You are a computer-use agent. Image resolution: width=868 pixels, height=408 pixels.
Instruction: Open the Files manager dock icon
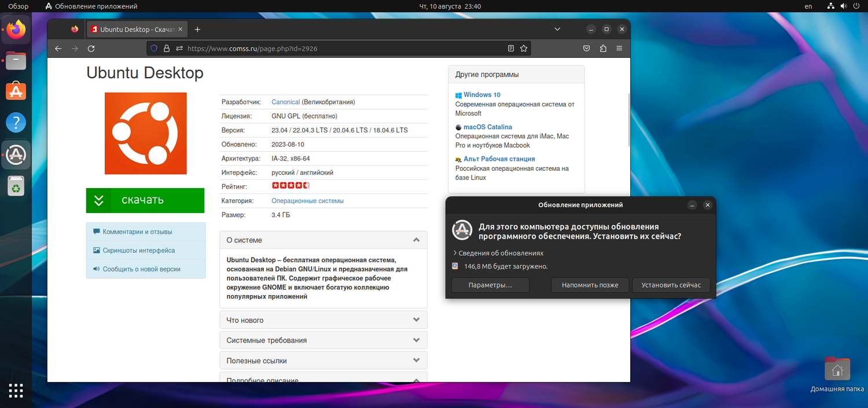(16, 60)
